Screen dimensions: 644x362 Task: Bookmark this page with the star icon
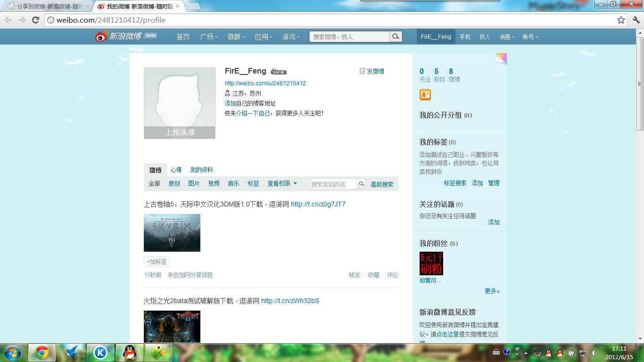pyautogui.click(x=621, y=20)
